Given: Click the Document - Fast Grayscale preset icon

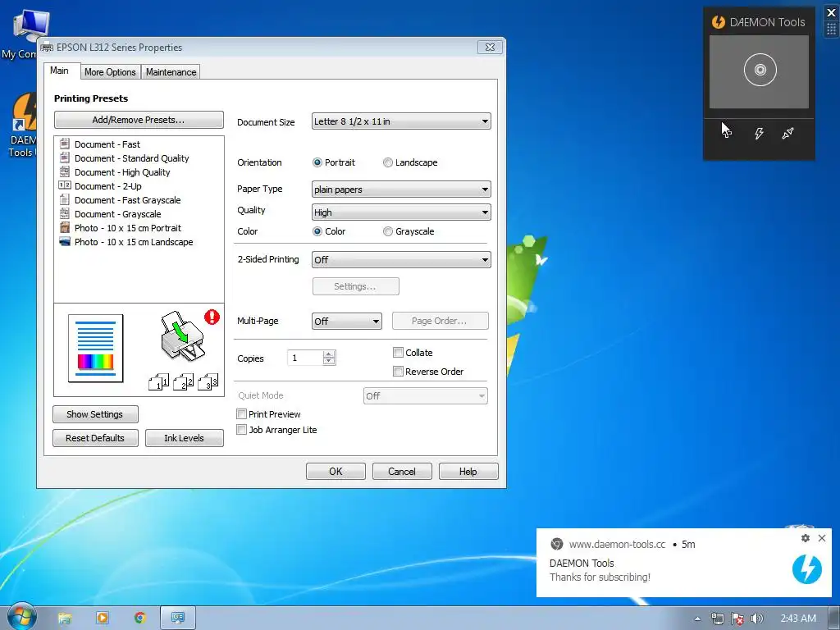Looking at the screenshot, I should pyautogui.click(x=64, y=199).
